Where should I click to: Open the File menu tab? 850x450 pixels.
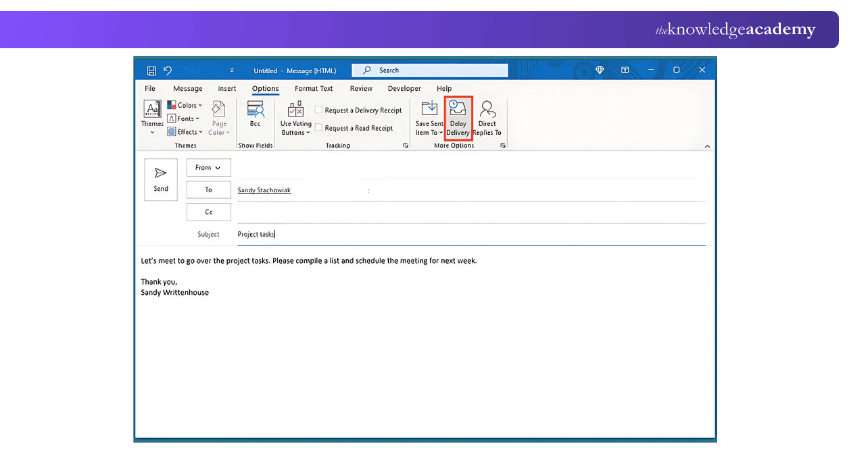[150, 88]
